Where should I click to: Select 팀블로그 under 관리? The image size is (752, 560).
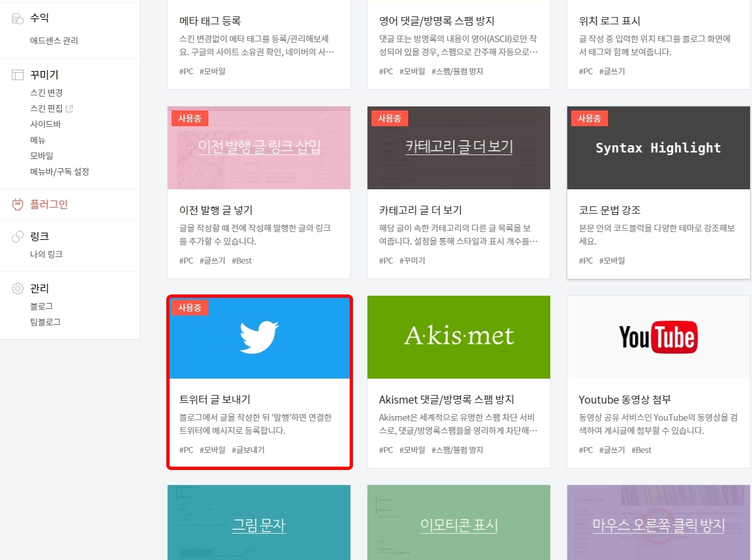(45, 321)
